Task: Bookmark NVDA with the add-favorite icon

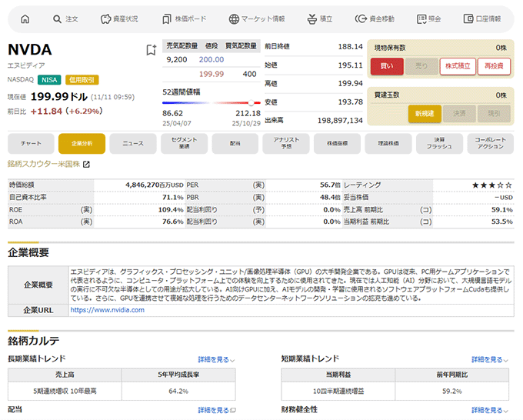Action: pos(152,50)
